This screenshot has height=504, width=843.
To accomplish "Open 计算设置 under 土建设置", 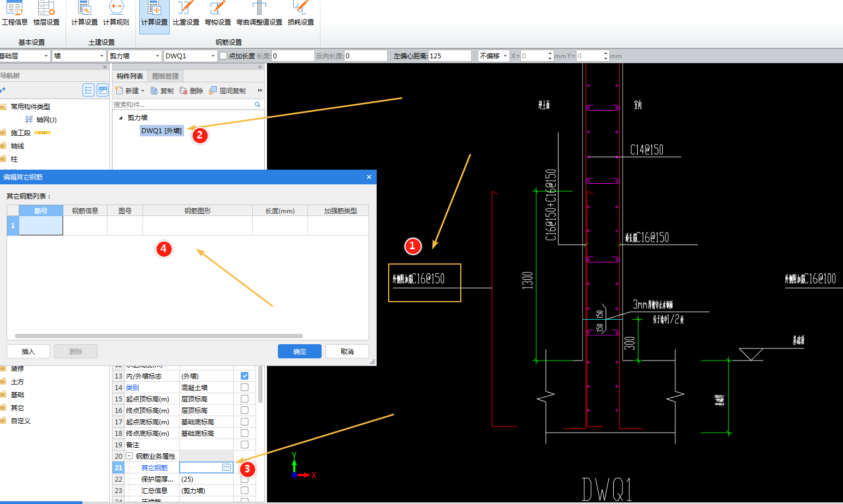I will point(85,14).
